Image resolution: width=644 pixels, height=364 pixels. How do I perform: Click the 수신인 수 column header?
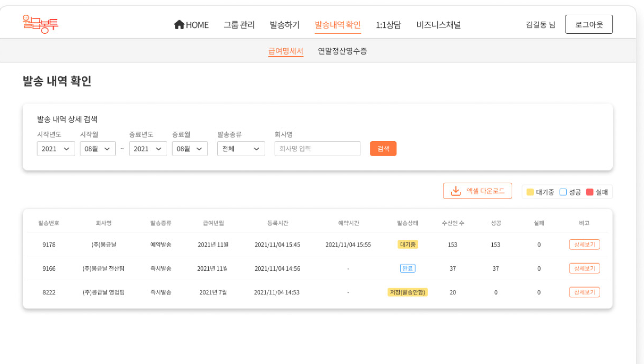click(453, 223)
